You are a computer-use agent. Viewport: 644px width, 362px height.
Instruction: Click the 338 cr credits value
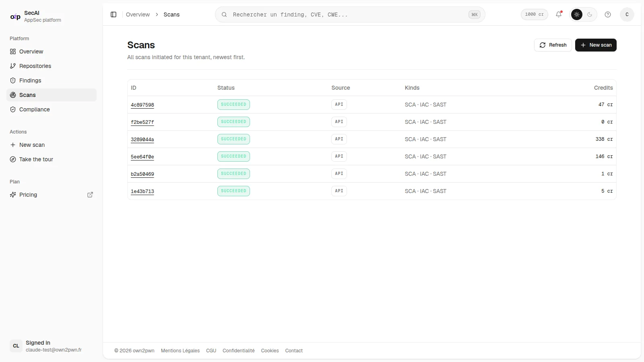(x=604, y=139)
